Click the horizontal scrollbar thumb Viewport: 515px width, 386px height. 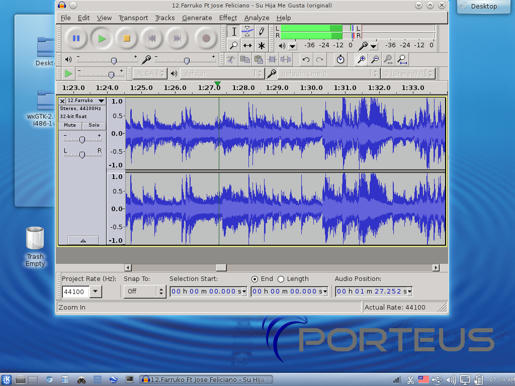coord(221,267)
